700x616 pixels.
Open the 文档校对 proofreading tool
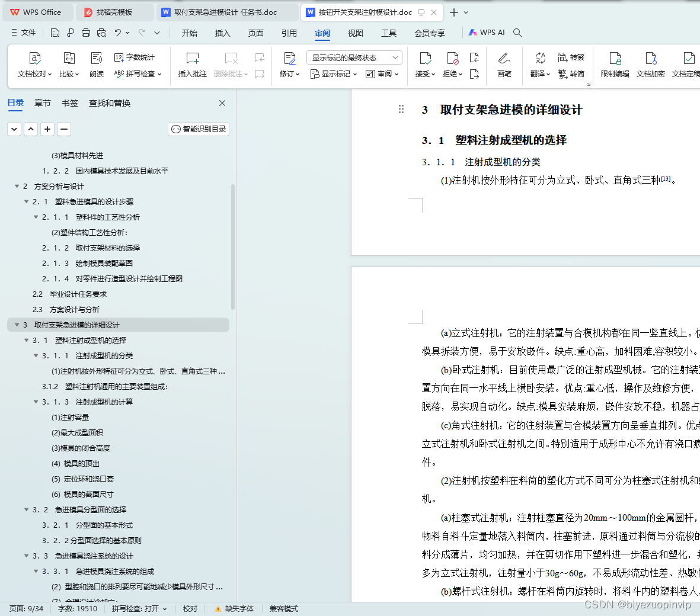pyautogui.click(x=35, y=65)
